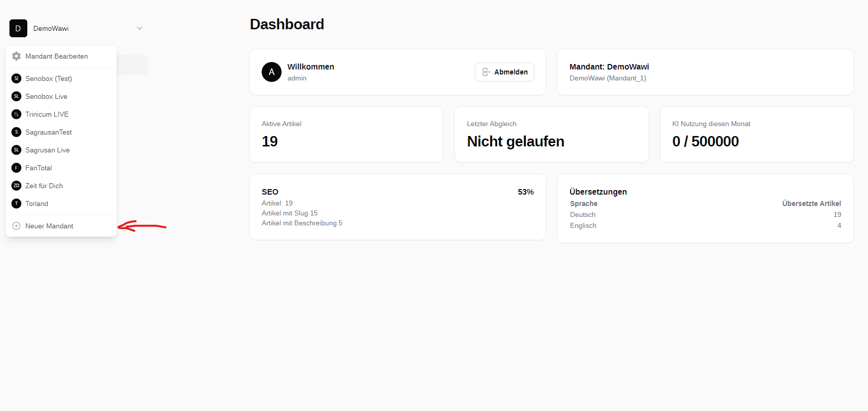Click the Trinicum LIVE TL avatar icon

[16, 114]
